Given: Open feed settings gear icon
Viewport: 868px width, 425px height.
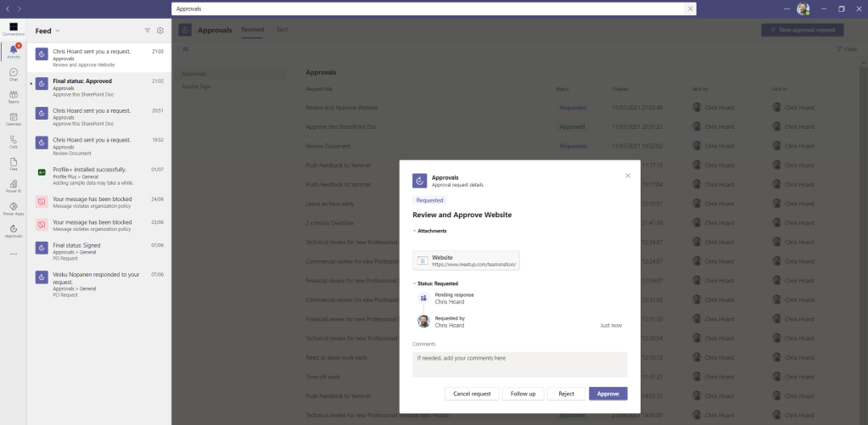Looking at the screenshot, I should point(160,31).
